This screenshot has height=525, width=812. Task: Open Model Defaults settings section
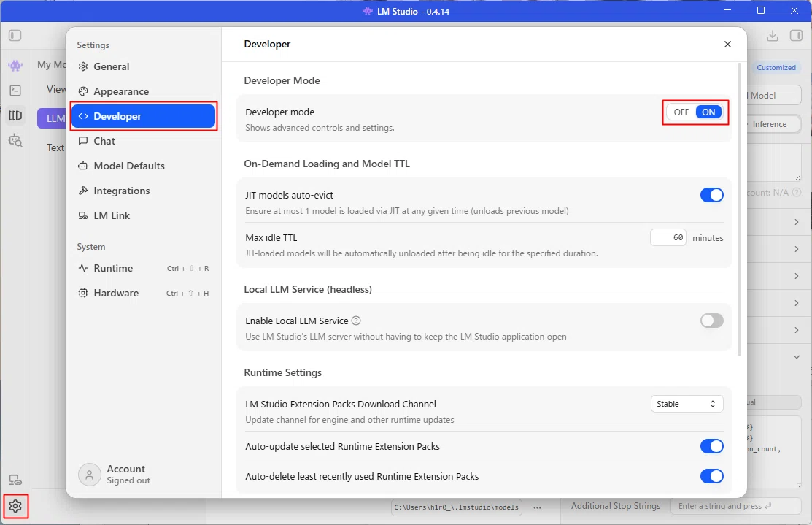pyautogui.click(x=144, y=166)
